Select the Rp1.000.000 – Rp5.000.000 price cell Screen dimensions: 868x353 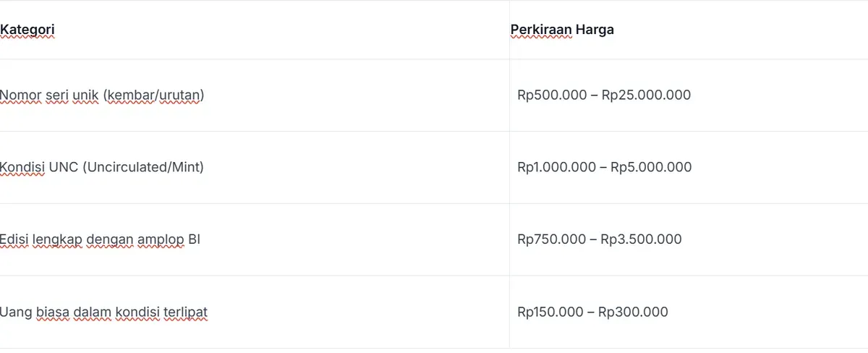click(x=689, y=167)
